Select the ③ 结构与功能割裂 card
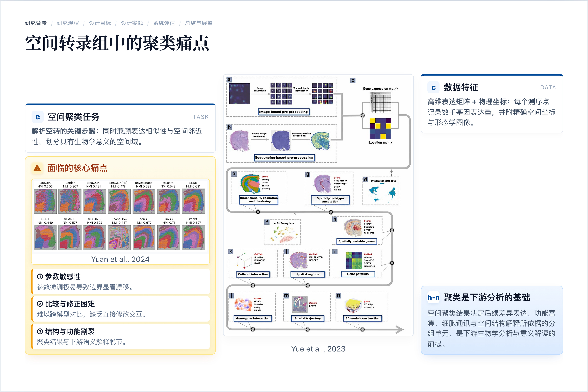Viewport: 588px width, 392px height. [x=120, y=337]
